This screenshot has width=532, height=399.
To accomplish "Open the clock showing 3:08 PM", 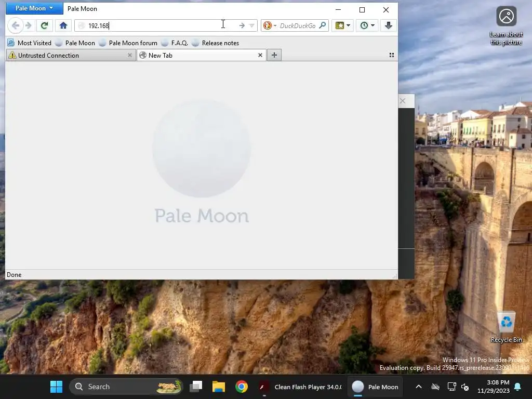I will click(494, 387).
